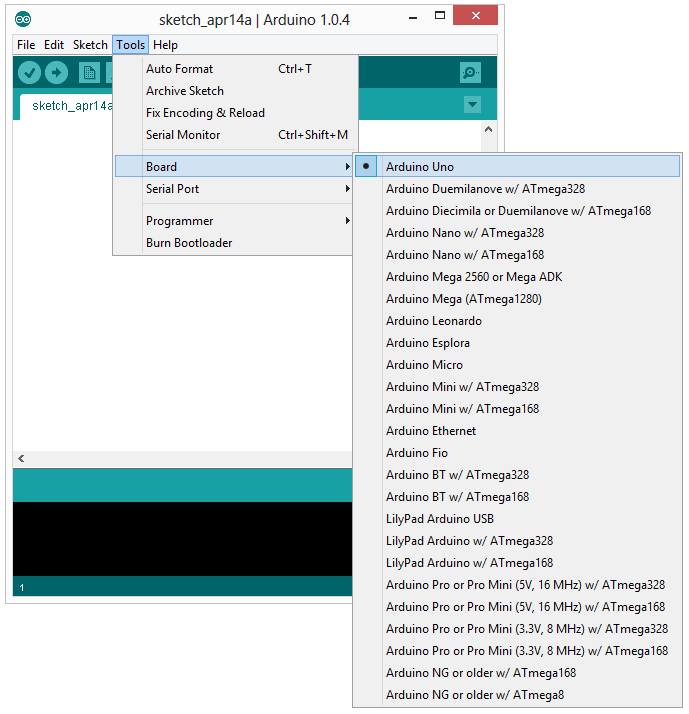Select Arduino Nano w/ ATmega168

click(x=517, y=255)
